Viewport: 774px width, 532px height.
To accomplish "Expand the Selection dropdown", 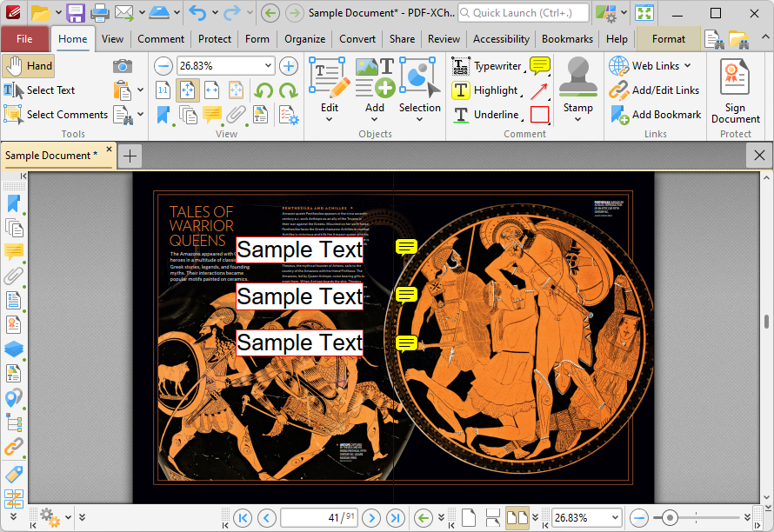I will 419,119.
